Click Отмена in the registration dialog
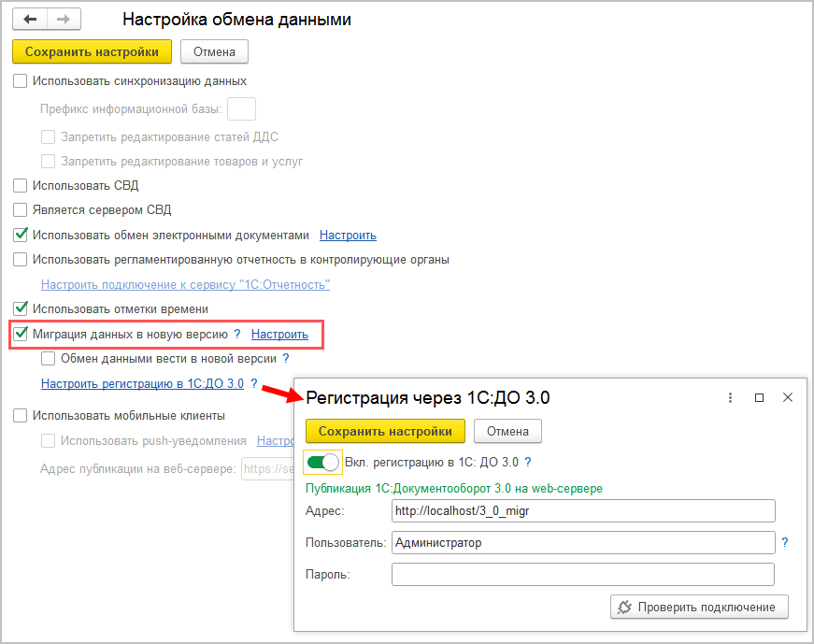Image resolution: width=814 pixels, height=644 pixels. pos(507,431)
